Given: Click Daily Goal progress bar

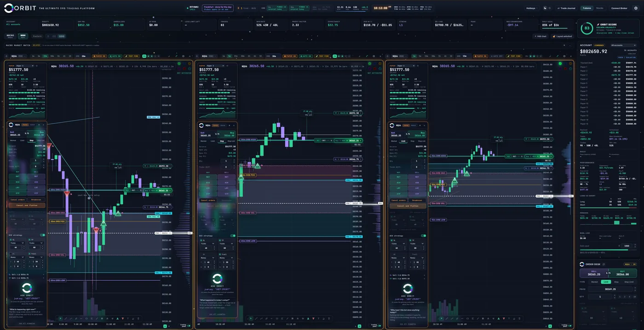Looking at the screenshot, I should pos(555,28).
